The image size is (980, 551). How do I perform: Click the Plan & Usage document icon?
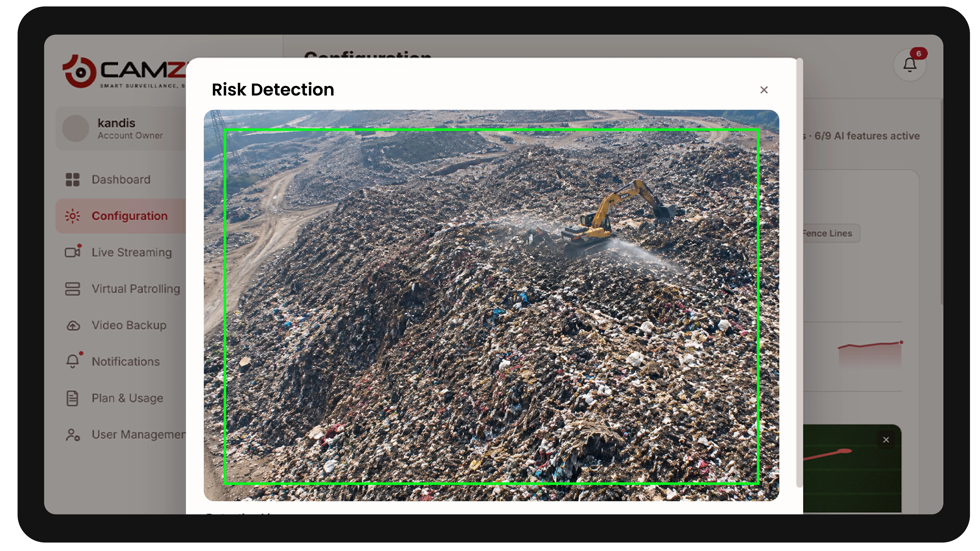72,398
